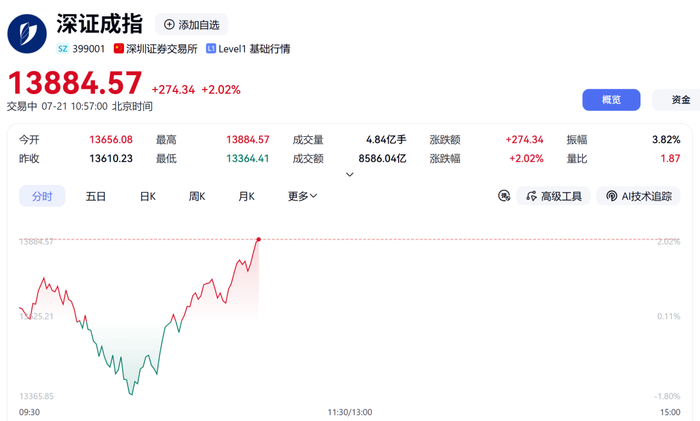Click the latest price dot on chart

[x=258, y=239]
